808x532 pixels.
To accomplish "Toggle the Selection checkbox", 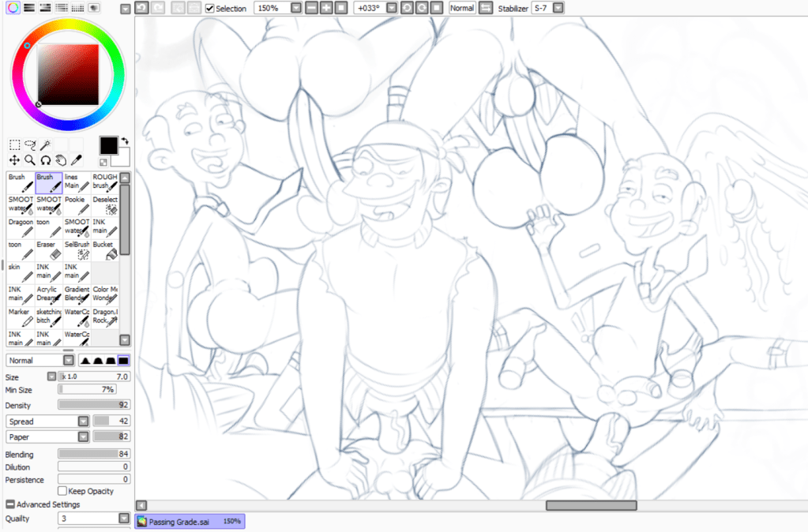I will pyautogui.click(x=209, y=8).
